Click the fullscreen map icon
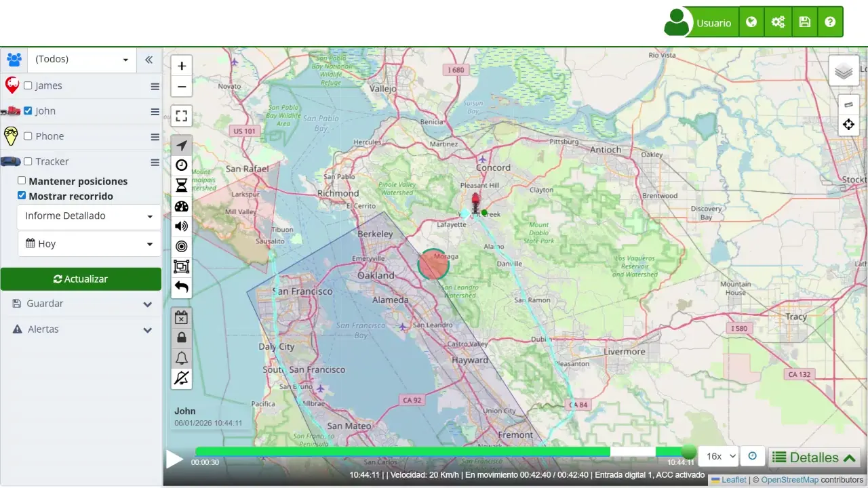The width and height of the screenshot is (868, 488). (181, 116)
